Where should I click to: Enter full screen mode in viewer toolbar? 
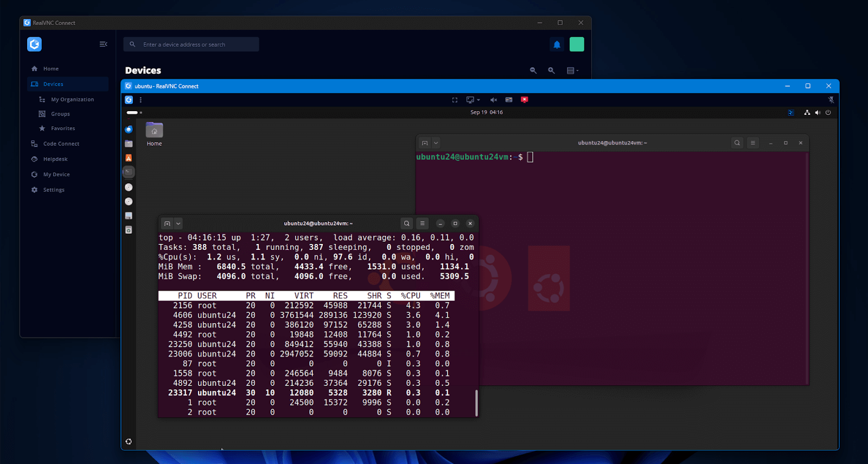pyautogui.click(x=455, y=100)
